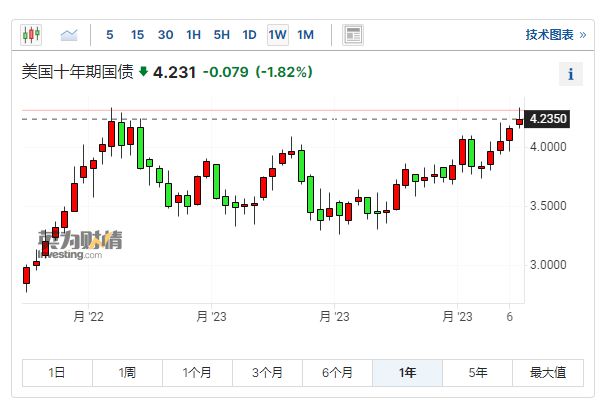Click the 4.2350 current price label
The image size is (607, 405).
(547, 118)
